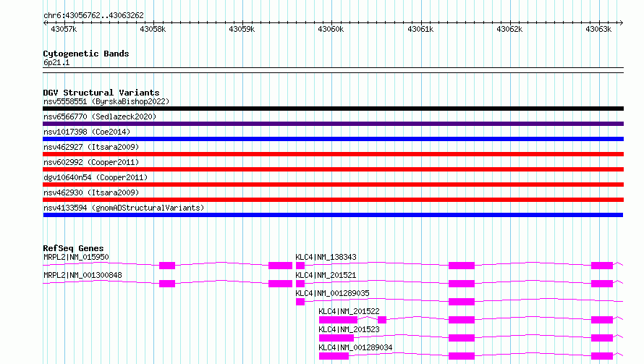Viewport: 644px width, 364px height.
Task: Click the DGV Structural Variants track title
Action: [101, 93]
